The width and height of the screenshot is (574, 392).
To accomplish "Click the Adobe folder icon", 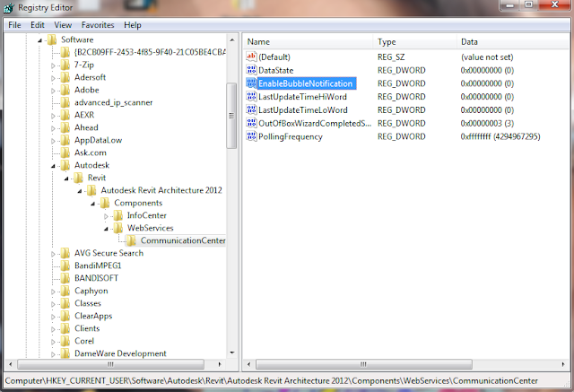I will pyautogui.click(x=65, y=90).
